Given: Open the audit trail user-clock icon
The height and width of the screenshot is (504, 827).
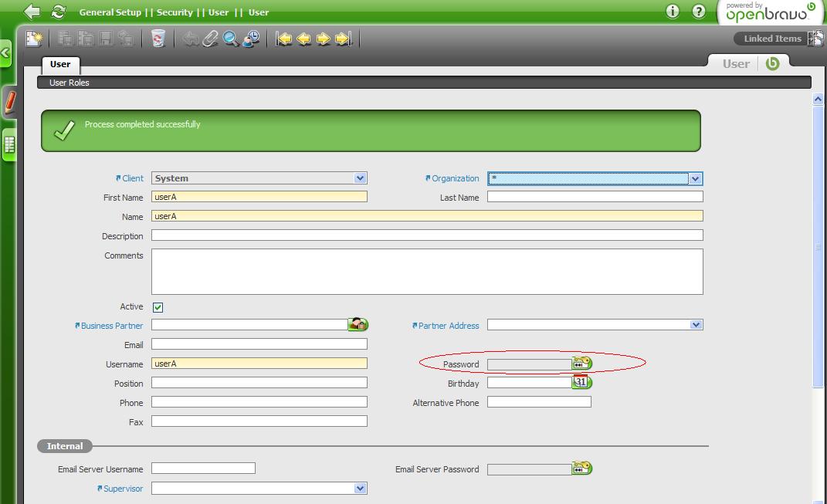Looking at the screenshot, I should (251, 39).
